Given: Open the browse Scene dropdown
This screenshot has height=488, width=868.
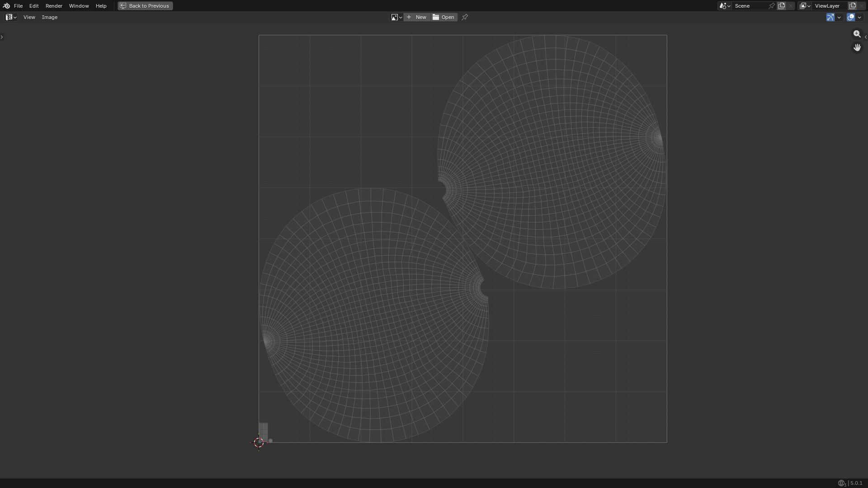Looking at the screenshot, I should (x=725, y=6).
